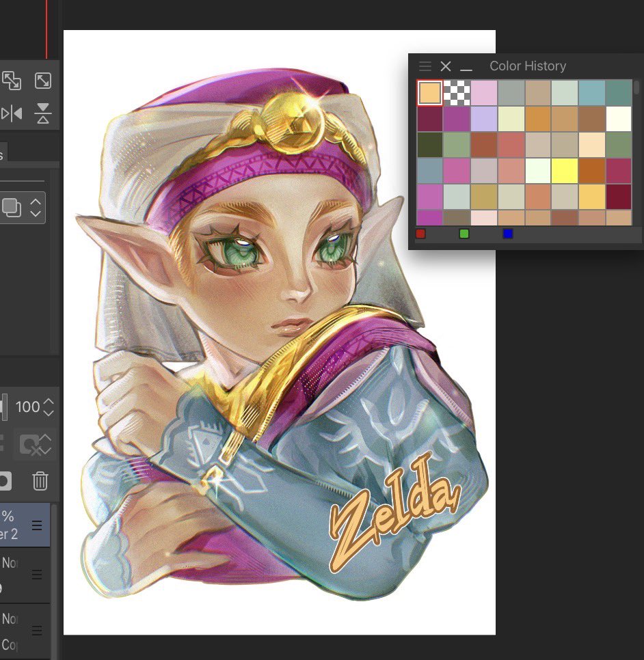Pick the burnt orange swatch beside yellow

point(592,171)
